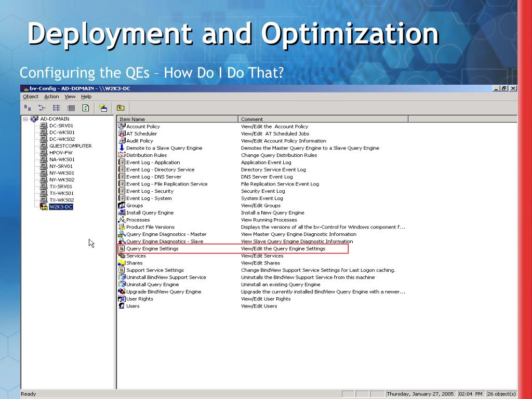Click the refresh toolbar icon
The image size is (532, 399).
86,108
